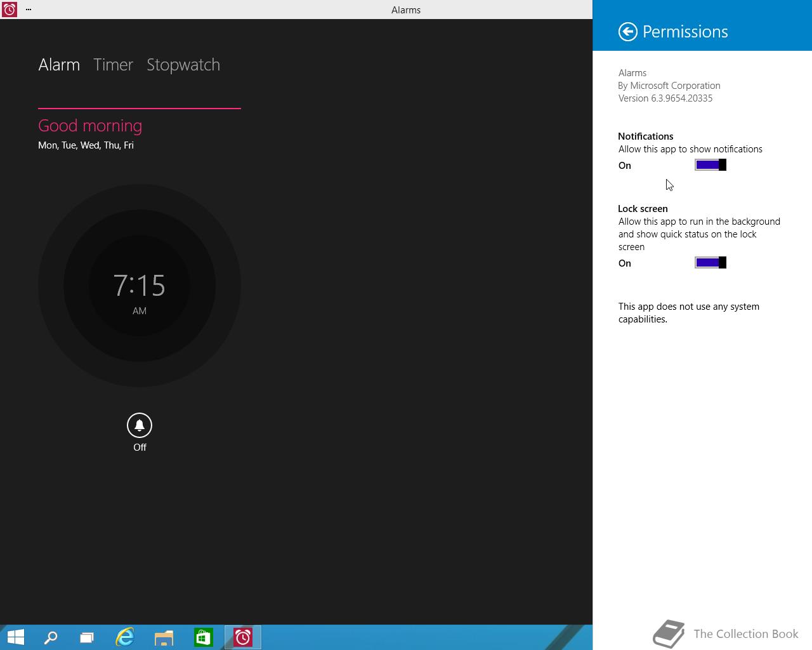
Task: Turn on the alarm bell icon
Action: (x=140, y=425)
